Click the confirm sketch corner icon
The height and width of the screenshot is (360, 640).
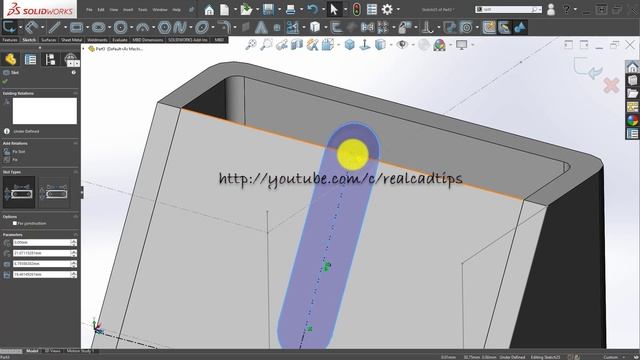click(x=588, y=68)
